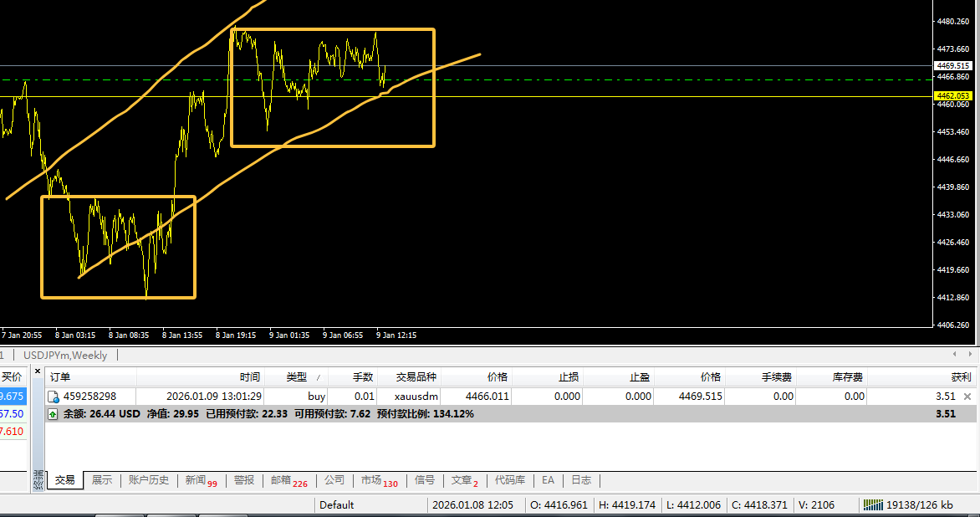This screenshot has width=980, height=517.
Task: Open the Default profile selector in status bar
Action: coord(337,504)
